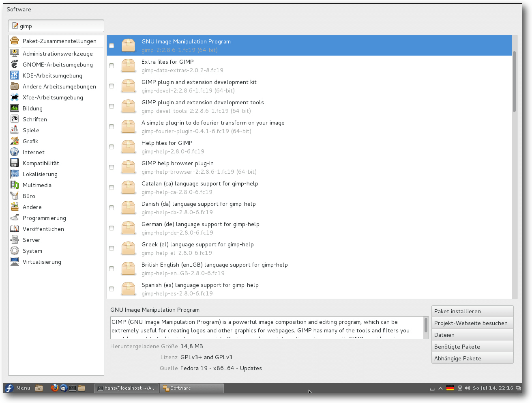
Task: Check Danish language support checkbox
Action: click(112, 208)
